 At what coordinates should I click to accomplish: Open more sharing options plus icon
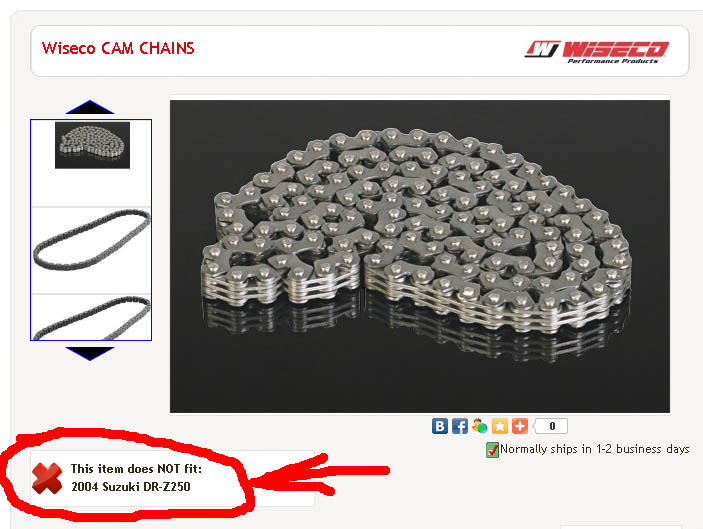(520, 426)
